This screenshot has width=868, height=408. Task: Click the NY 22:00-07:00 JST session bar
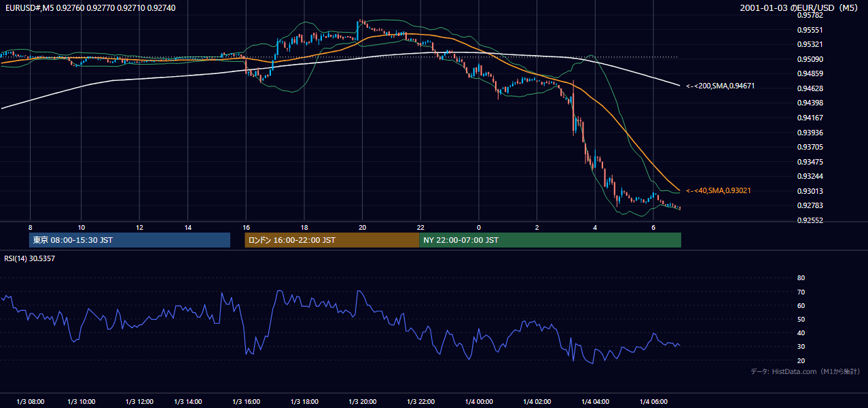[550, 240]
